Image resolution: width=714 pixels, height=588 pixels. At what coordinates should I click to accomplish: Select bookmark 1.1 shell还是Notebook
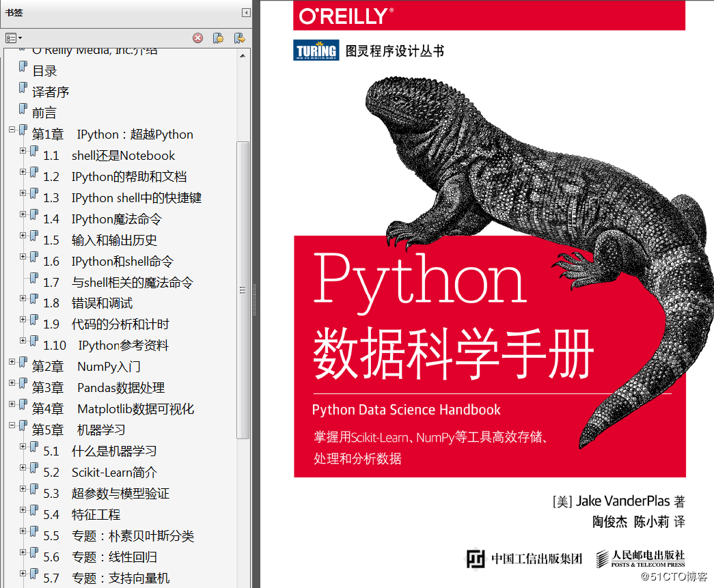(109, 156)
